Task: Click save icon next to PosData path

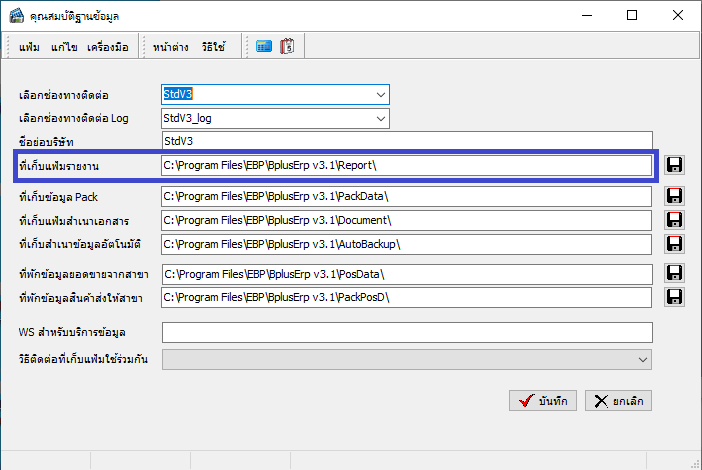Action: coord(674,273)
